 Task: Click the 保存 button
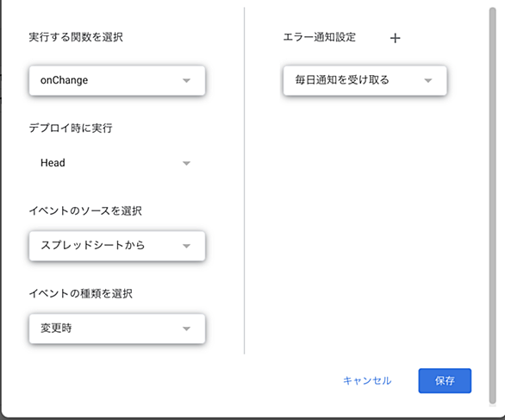click(x=445, y=380)
